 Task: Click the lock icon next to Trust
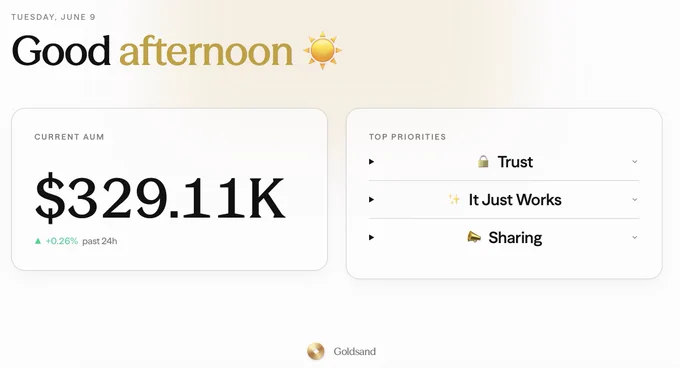(x=483, y=162)
